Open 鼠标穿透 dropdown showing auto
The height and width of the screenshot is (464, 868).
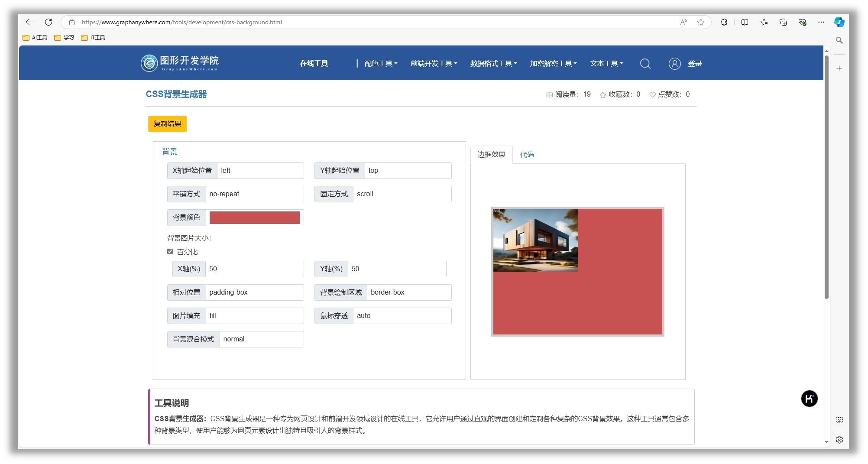[402, 316]
